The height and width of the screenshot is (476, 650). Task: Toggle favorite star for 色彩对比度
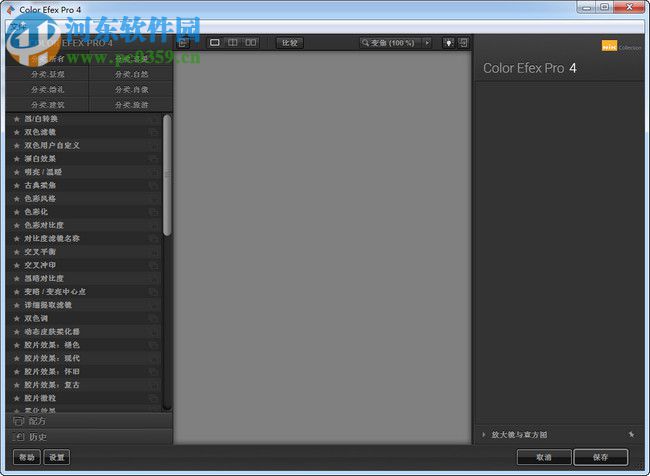17,225
